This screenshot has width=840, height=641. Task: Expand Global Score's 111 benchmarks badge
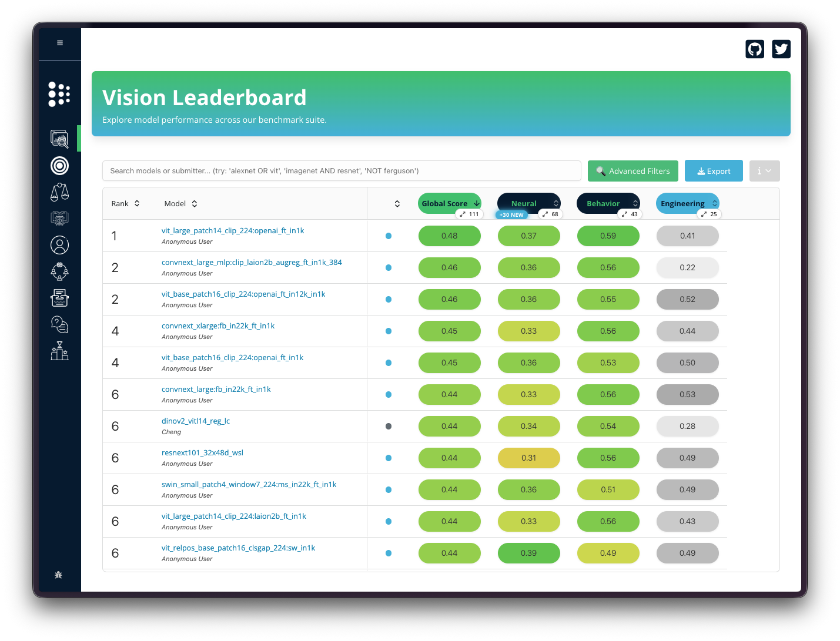click(x=469, y=214)
